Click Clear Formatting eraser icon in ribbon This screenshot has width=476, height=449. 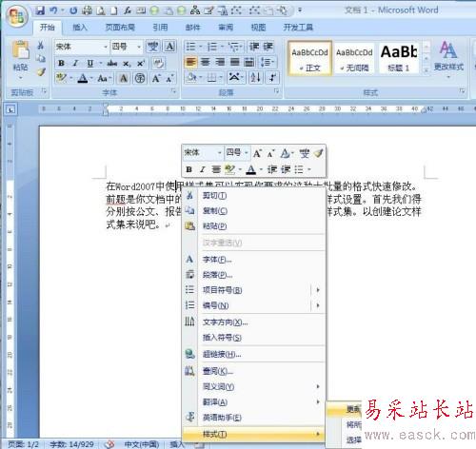tap(158, 63)
